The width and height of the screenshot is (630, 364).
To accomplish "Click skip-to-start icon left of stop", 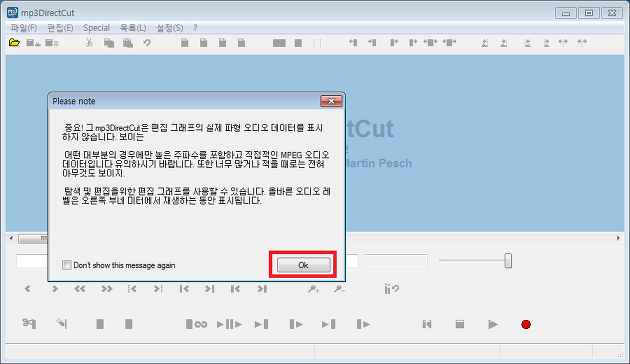I will click(427, 324).
